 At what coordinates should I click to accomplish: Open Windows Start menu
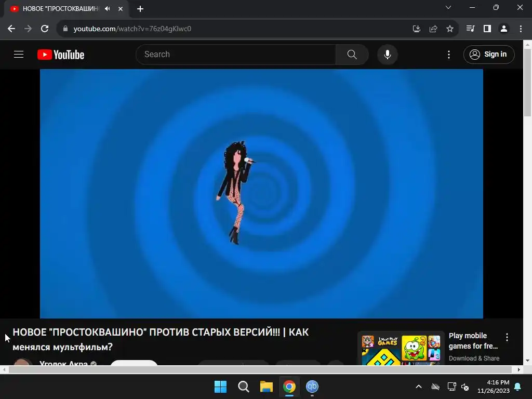click(220, 387)
